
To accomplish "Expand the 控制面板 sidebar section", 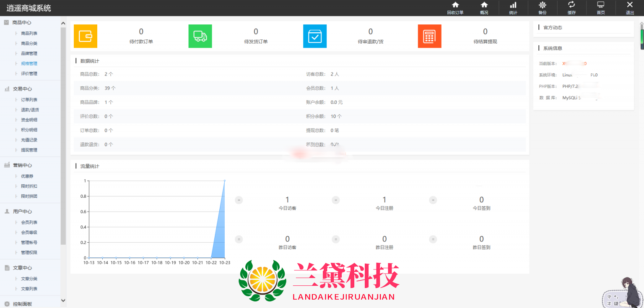I will pyautogui.click(x=22, y=304).
